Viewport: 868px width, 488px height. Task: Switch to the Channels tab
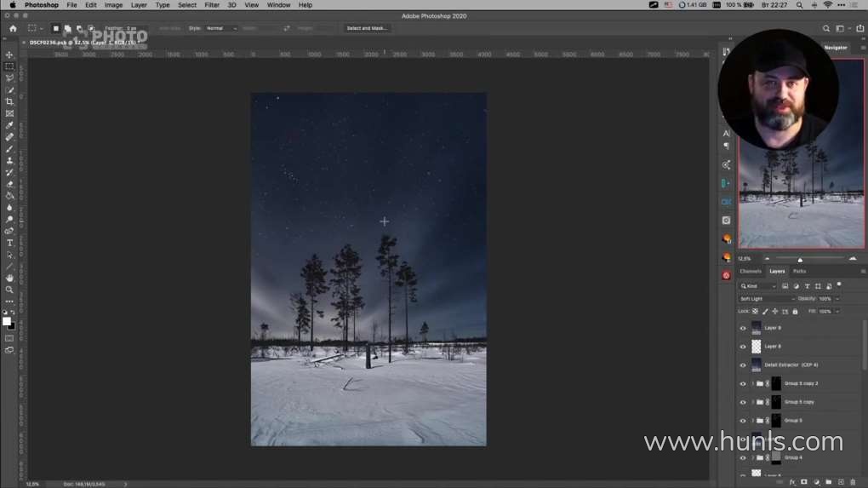(x=751, y=272)
